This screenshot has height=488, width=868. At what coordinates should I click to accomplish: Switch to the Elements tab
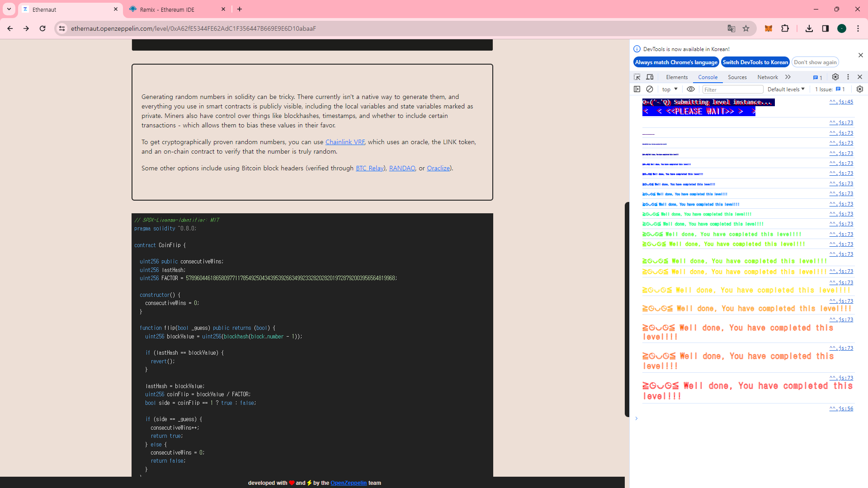tap(677, 77)
